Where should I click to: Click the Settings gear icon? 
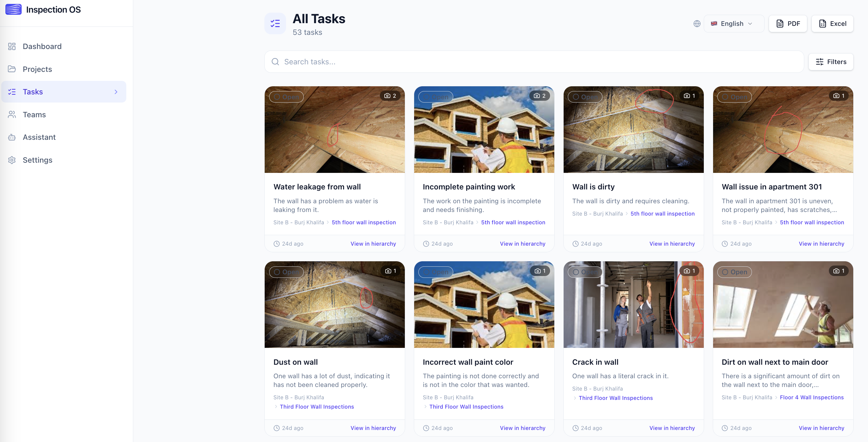(12, 160)
